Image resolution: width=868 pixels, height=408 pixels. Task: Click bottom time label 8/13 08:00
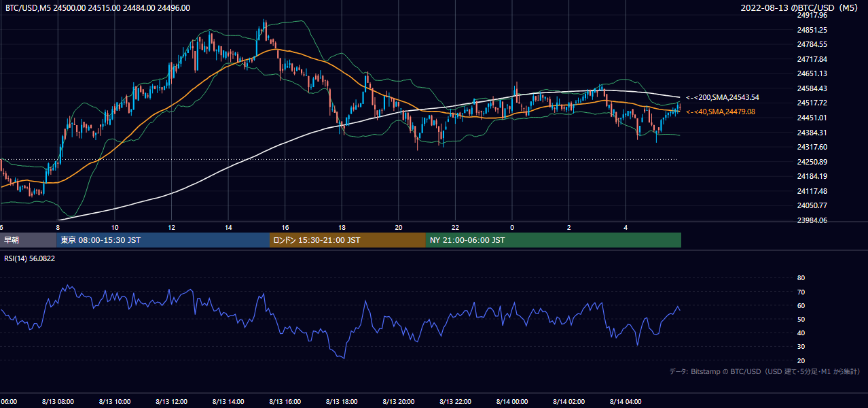[57, 401]
